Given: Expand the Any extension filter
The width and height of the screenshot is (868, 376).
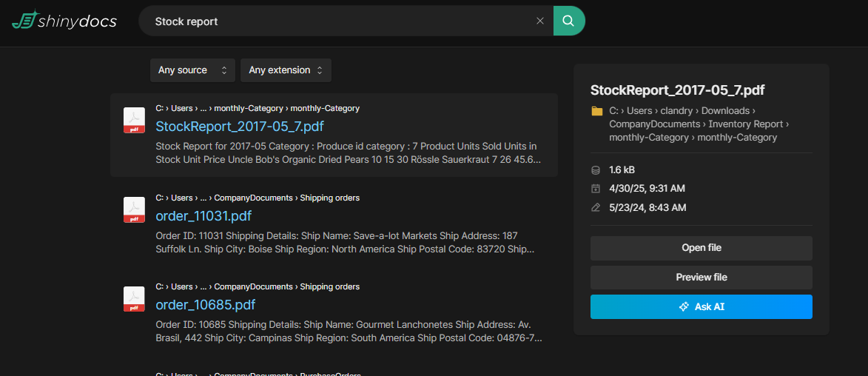Looking at the screenshot, I should [x=286, y=70].
